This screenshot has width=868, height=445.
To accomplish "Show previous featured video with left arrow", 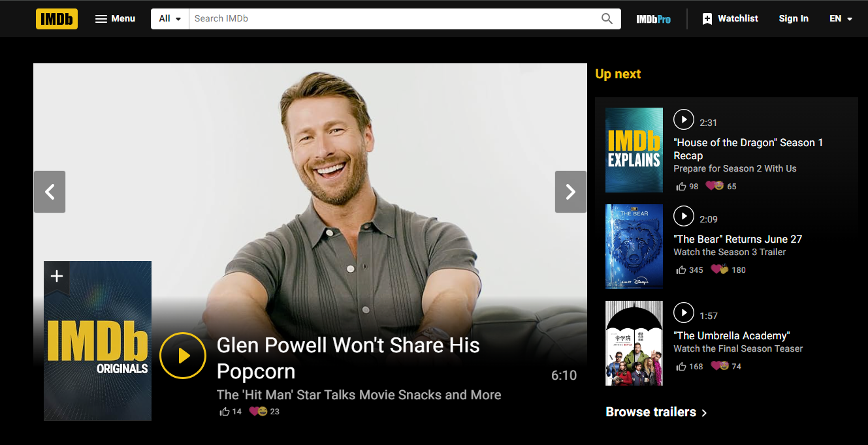I will click(x=50, y=192).
